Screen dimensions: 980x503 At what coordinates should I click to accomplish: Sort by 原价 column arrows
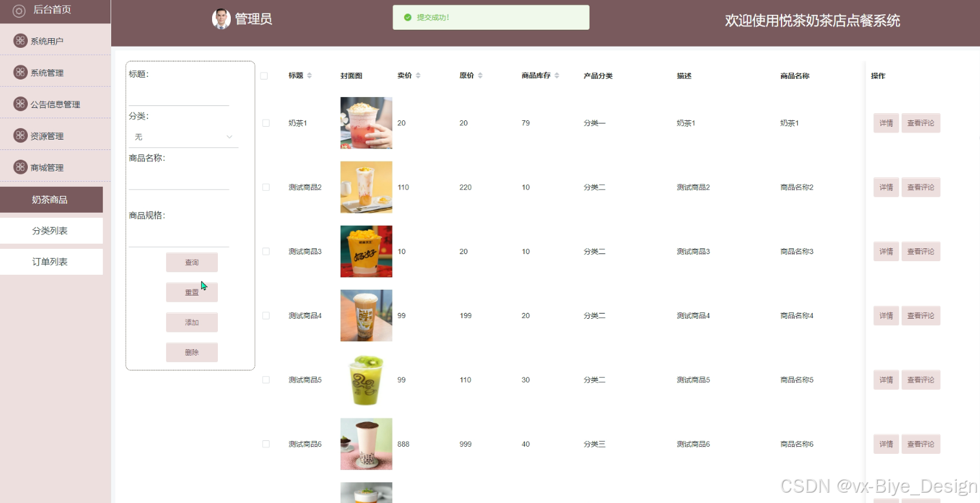480,76
